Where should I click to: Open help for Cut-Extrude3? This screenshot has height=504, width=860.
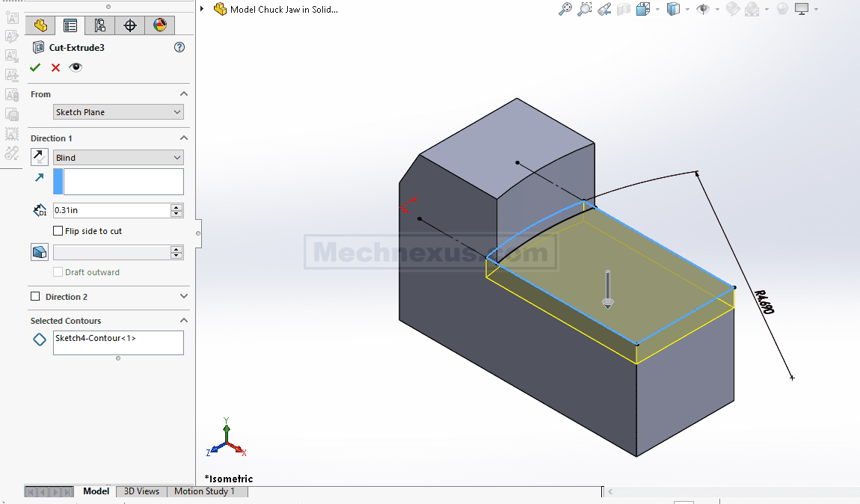pyautogui.click(x=179, y=47)
